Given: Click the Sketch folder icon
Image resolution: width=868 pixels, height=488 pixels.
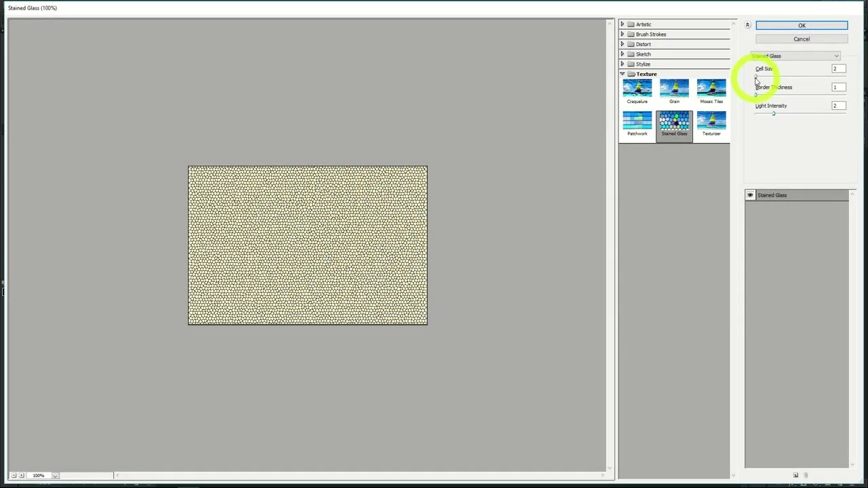Looking at the screenshot, I should 631,54.
